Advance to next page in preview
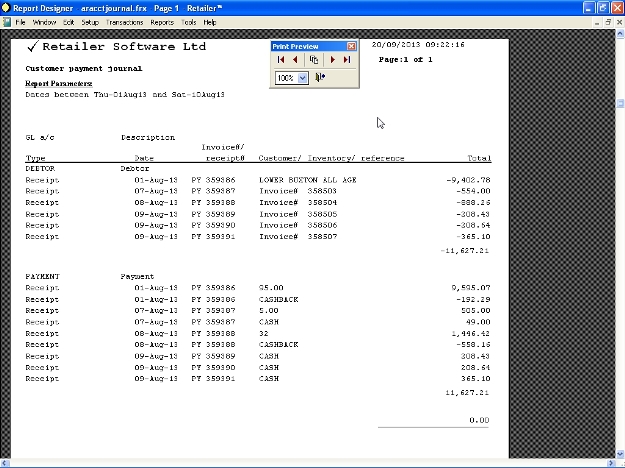 tap(332, 60)
